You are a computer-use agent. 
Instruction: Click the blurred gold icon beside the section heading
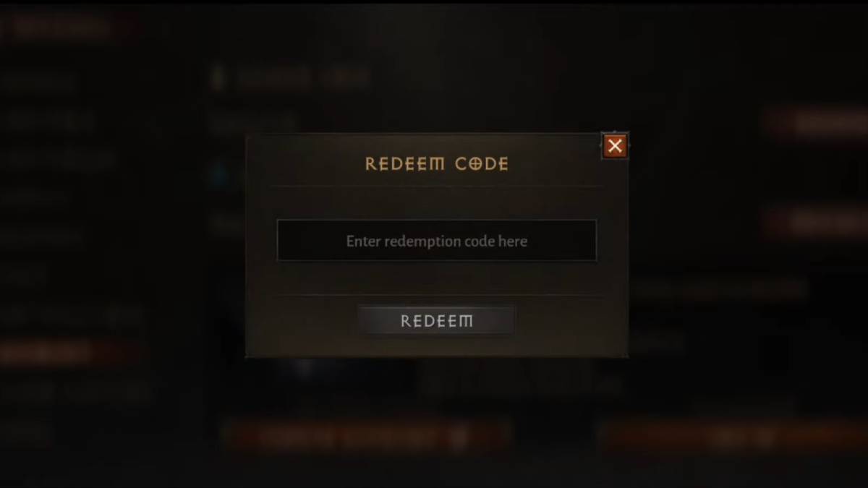pos(218,79)
